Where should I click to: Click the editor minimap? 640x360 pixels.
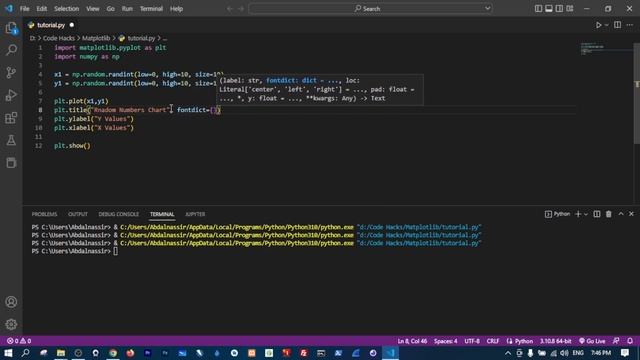607,48
